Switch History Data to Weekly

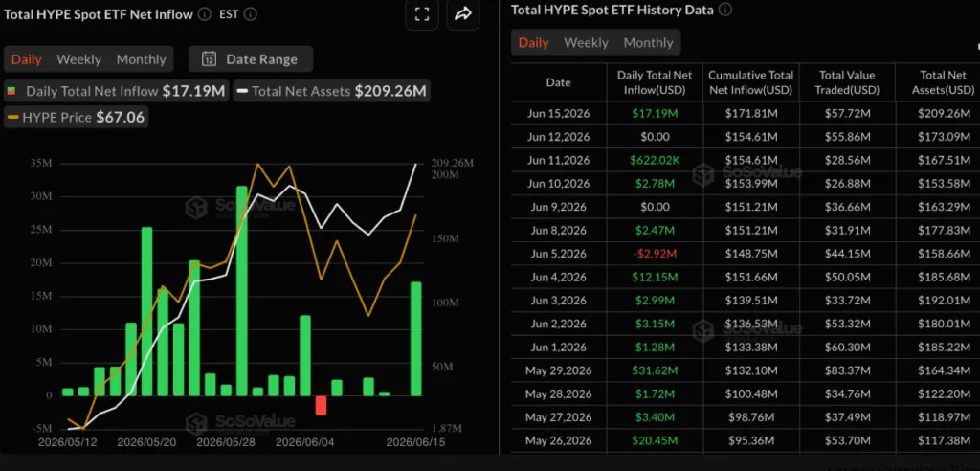click(x=587, y=42)
